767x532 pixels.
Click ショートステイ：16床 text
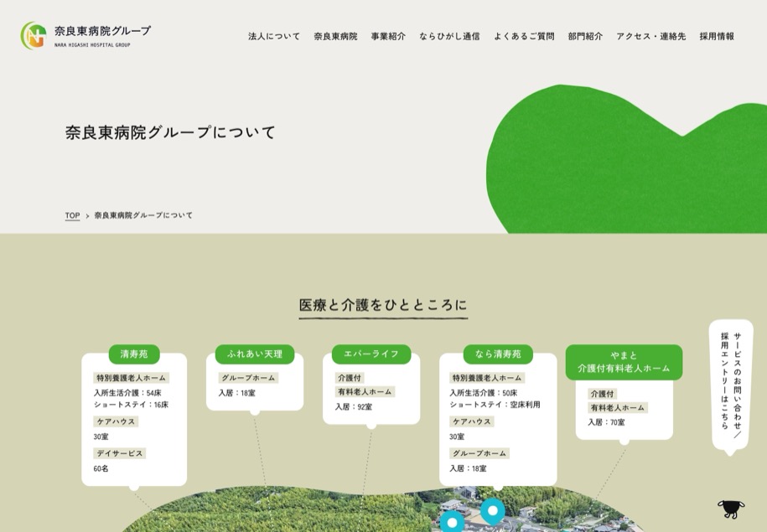tap(131, 405)
